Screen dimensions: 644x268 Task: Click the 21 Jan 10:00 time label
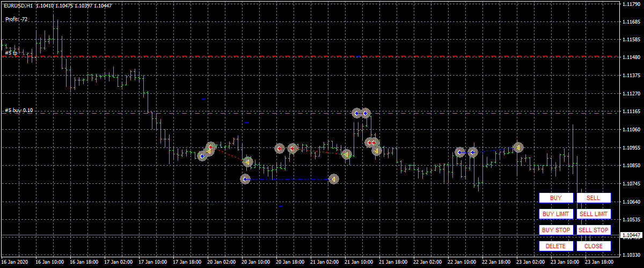click(358, 263)
